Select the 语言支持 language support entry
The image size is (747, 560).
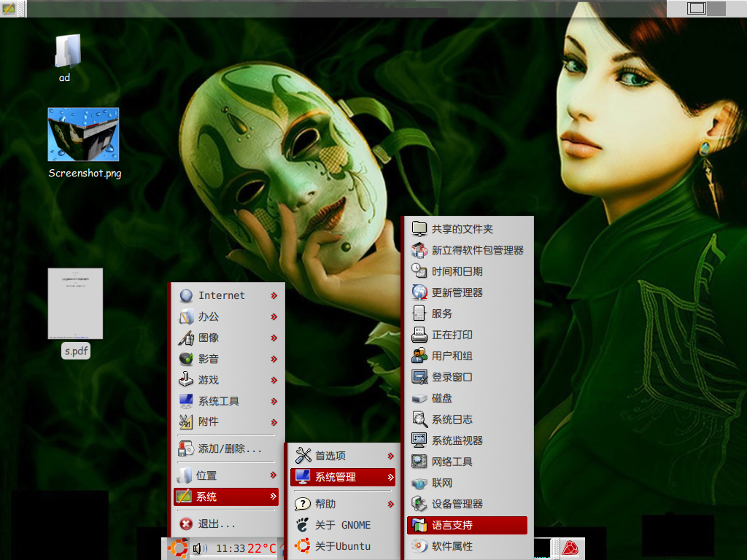pyautogui.click(x=468, y=525)
